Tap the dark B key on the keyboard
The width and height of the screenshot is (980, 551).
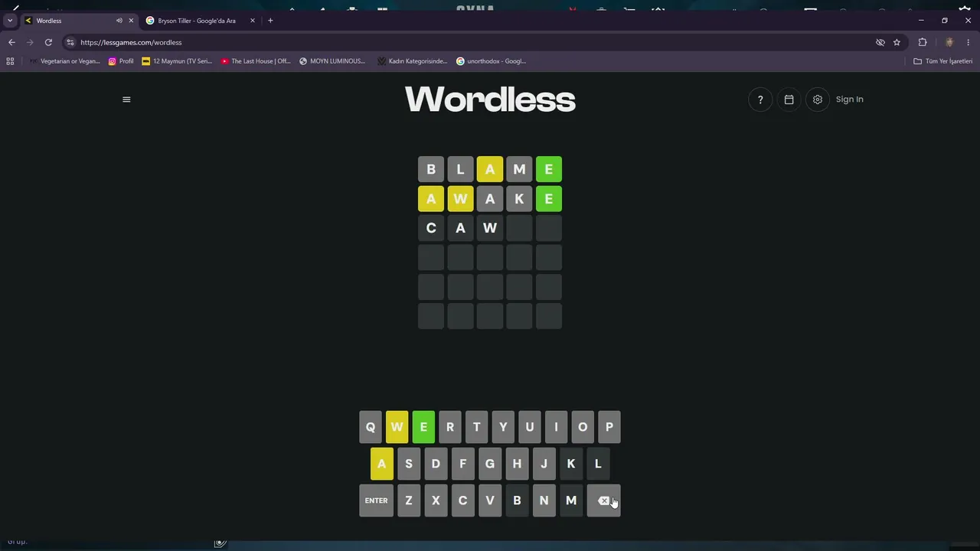517,500
